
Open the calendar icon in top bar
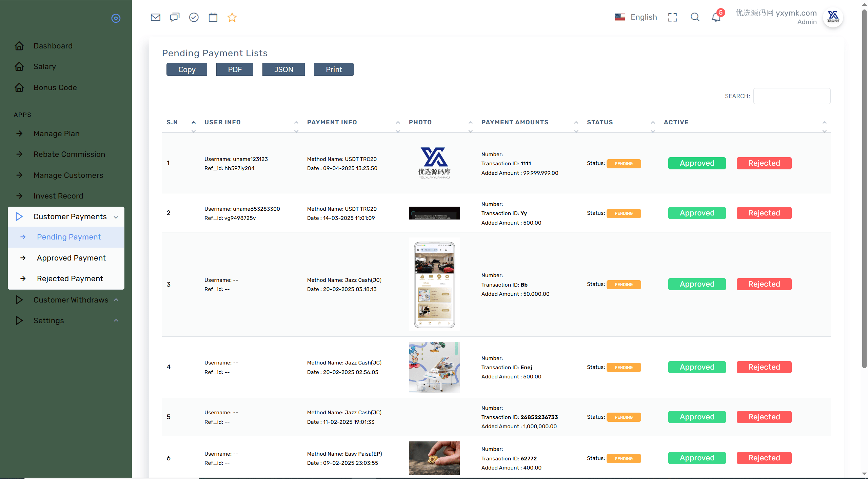click(x=213, y=17)
